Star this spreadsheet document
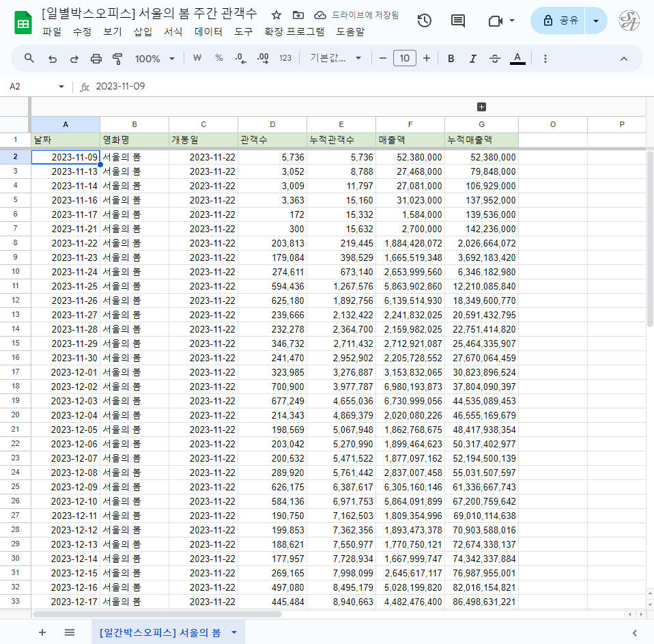The height and width of the screenshot is (644, 654). (x=276, y=15)
